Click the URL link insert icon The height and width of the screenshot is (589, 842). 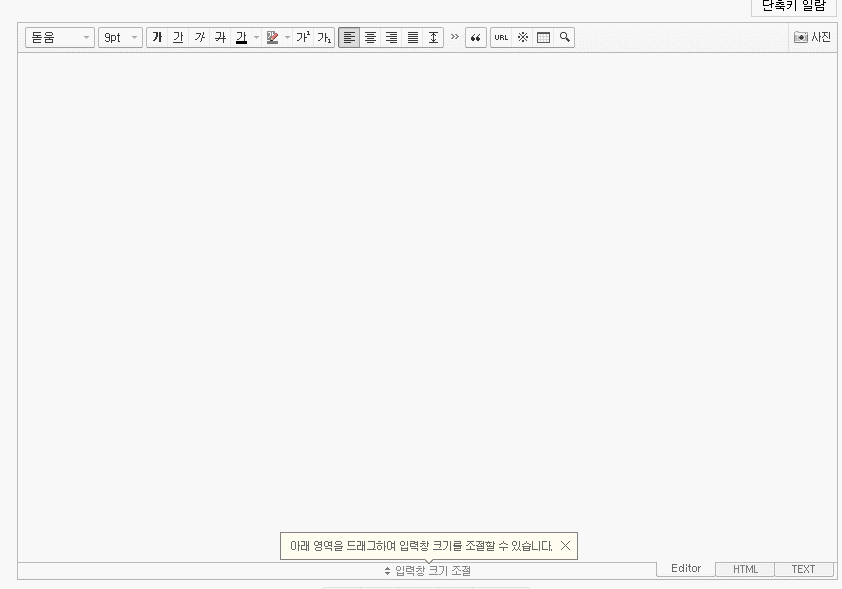tap(500, 37)
